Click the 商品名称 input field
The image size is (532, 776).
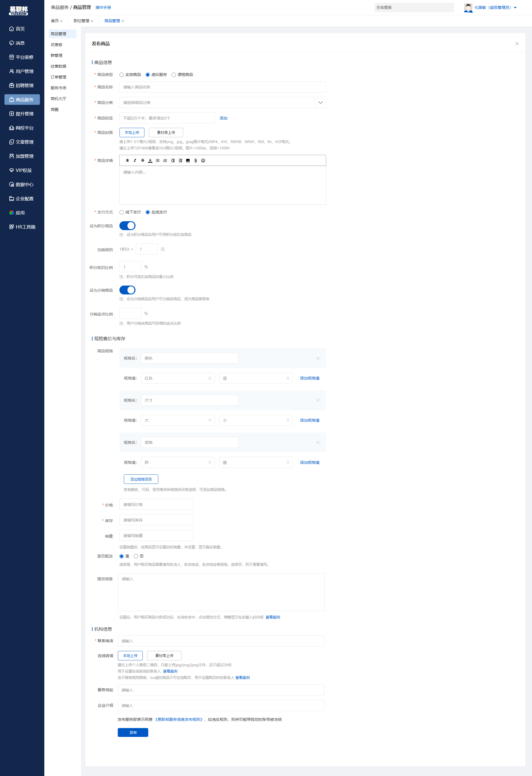click(222, 87)
